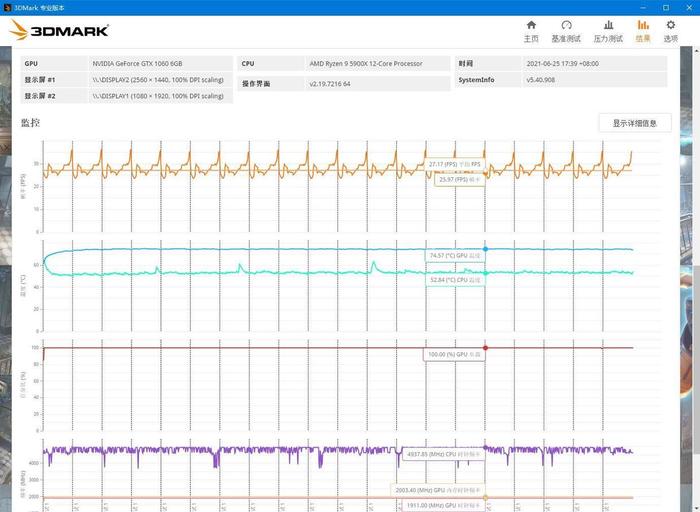This screenshot has height=512, width=700.
Task: Click the red GPU load marker dot
Action: (x=485, y=348)
